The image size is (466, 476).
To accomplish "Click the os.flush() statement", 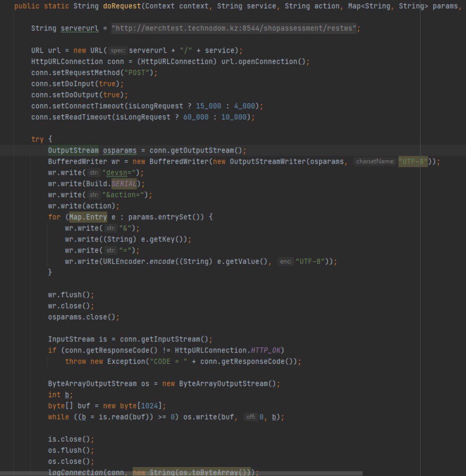I will [x=71, y=451].
